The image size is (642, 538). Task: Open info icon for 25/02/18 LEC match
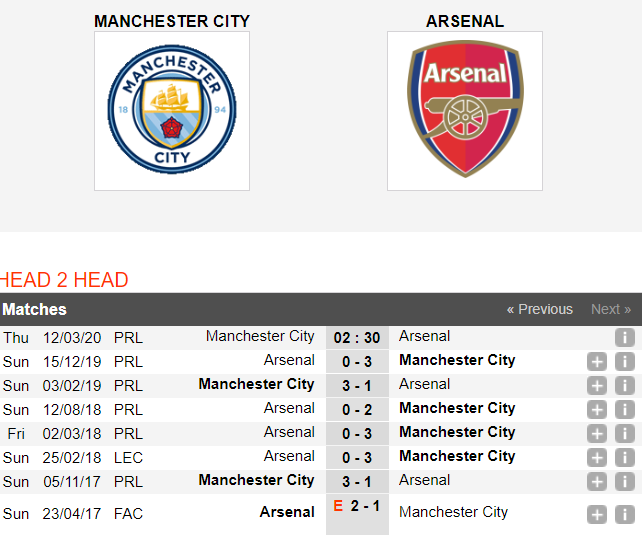pyautogui.click(x=624, y=457)
